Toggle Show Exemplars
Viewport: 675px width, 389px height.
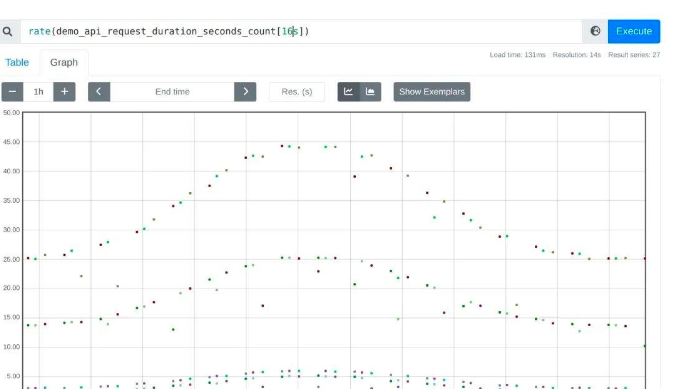click(x=432, y=92)
